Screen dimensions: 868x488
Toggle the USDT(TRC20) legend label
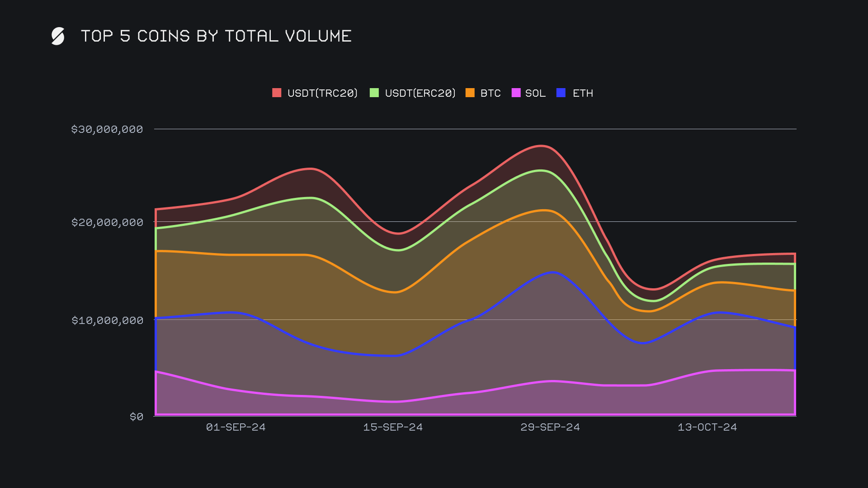tap(322, 93)
